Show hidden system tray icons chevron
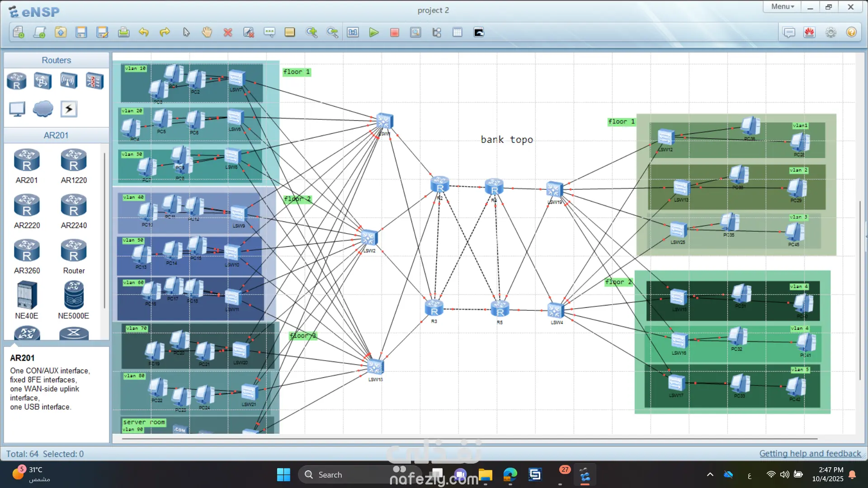This screenshot has width=868, height=488. point(710,474)
